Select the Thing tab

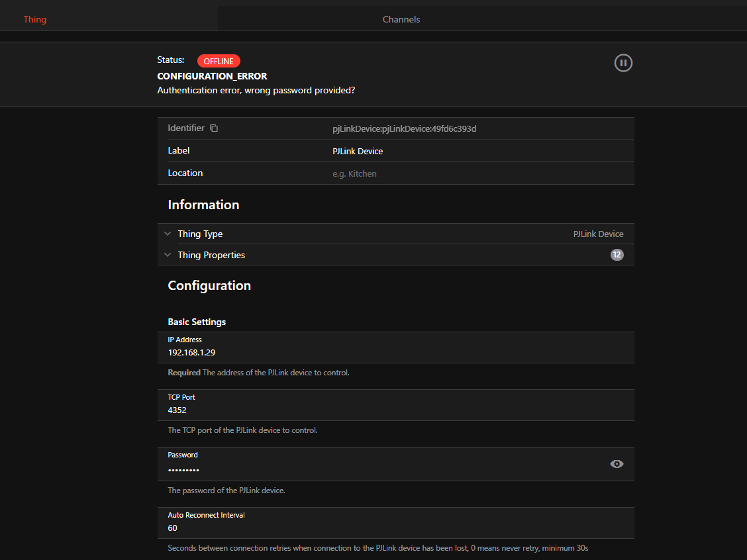pyautogui.click(x=35, y=19)
